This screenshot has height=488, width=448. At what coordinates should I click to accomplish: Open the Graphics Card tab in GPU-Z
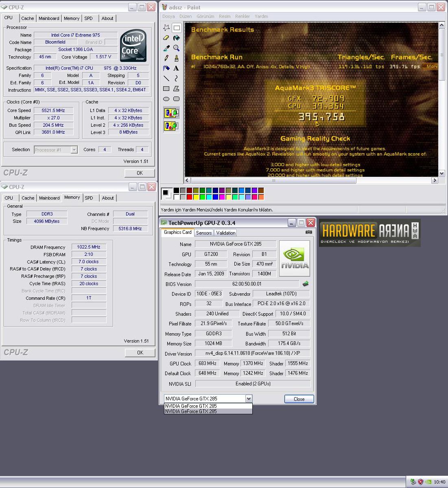point(177,232)
